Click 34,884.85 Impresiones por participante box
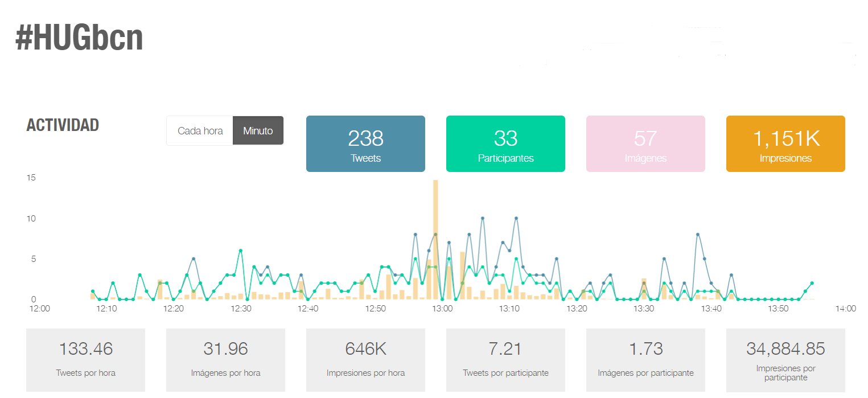This screenshot has height=398, width=868. coord(785,360)
